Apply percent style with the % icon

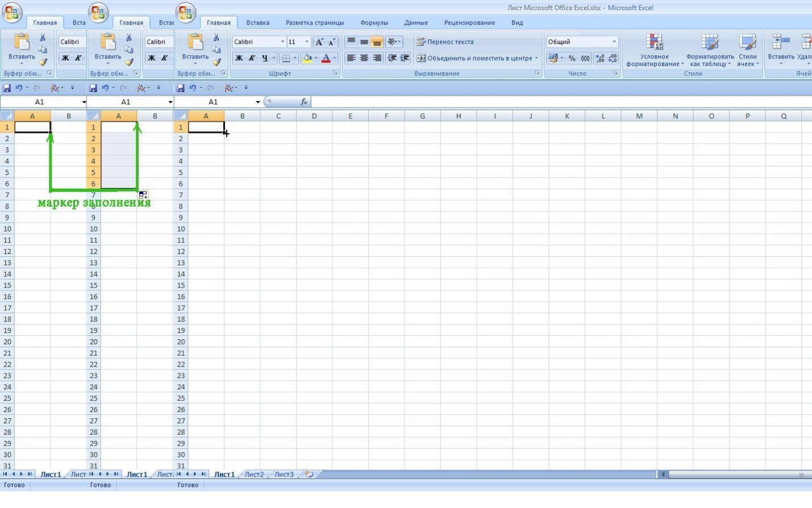tap(572, 58)
